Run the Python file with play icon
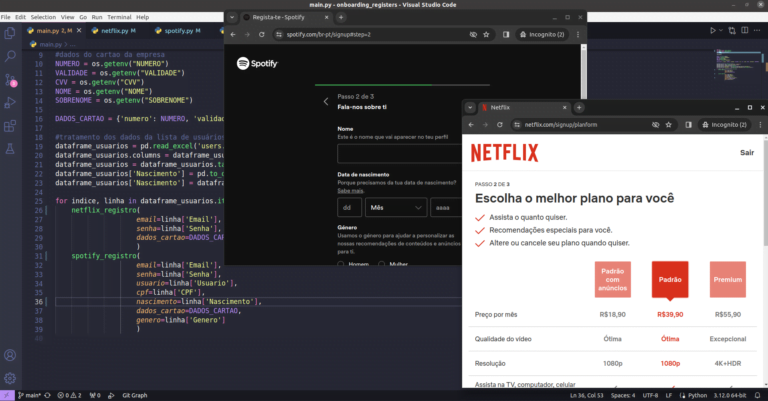The height and width of the screenshot is (401, 768). [713, 30]
